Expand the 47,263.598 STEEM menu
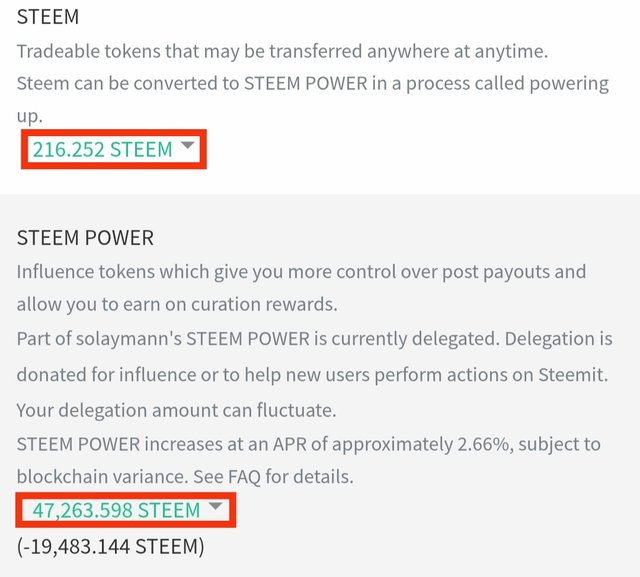 [x=116, y=510]
